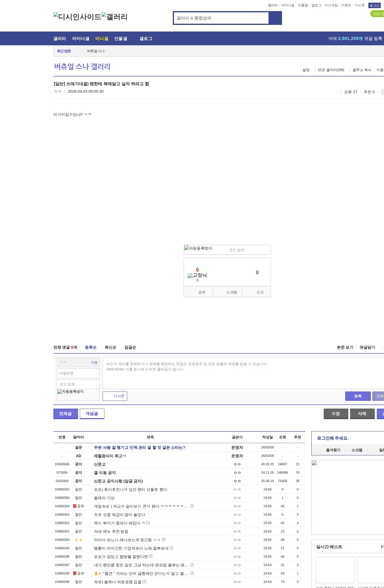Click the hand icon in row 10686346
This screenshot has width=384, height=588.
pos(96,573)
